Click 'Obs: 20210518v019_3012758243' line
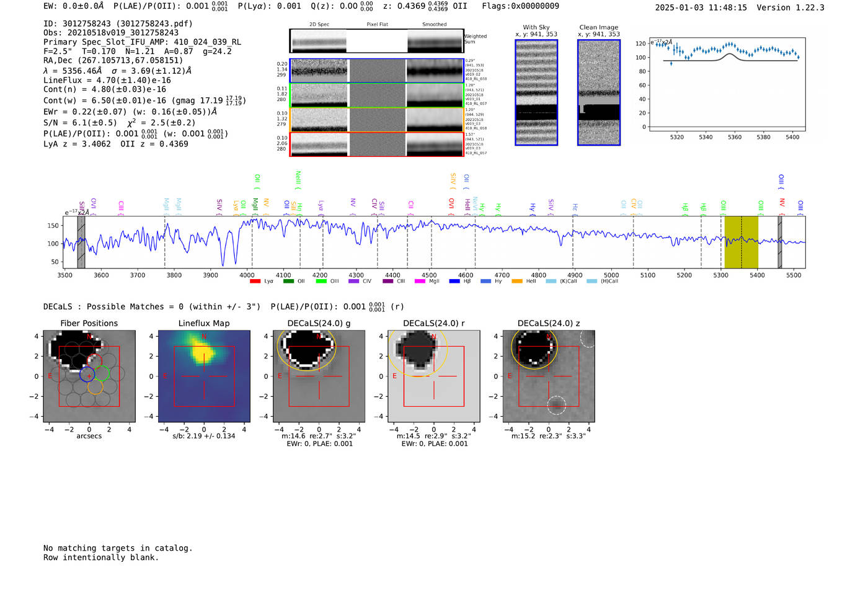 111,33
